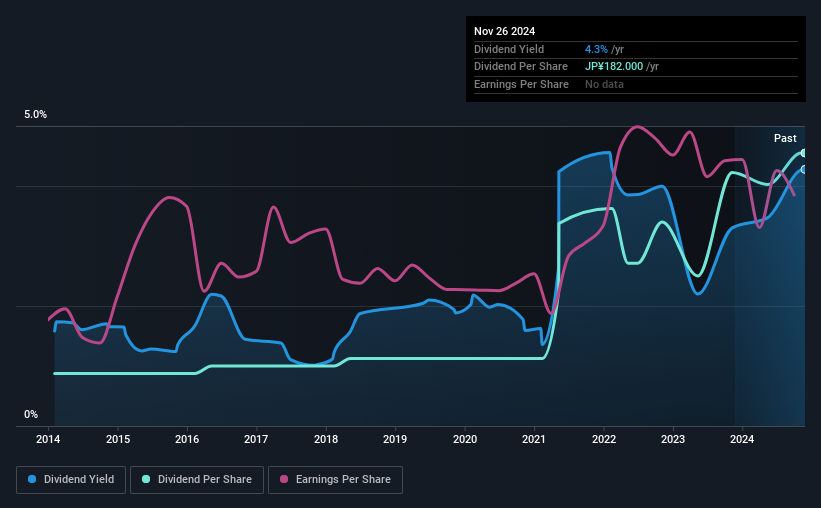Click the pink Earnings Per Share legend dot
821x508 pixels.
click(x=284, y=479)
